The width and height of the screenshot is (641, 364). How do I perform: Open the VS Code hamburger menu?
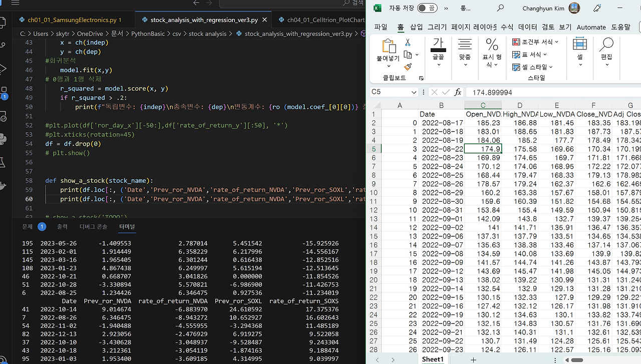tap(15, 3)
